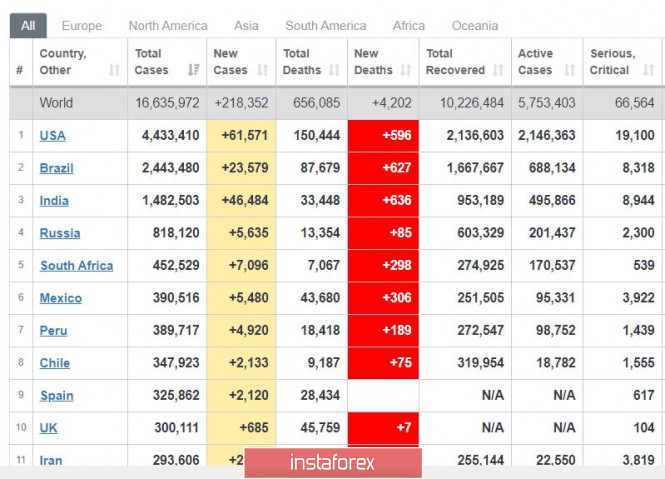Sort by Total Recovered arrows icon

coord(497,70)
